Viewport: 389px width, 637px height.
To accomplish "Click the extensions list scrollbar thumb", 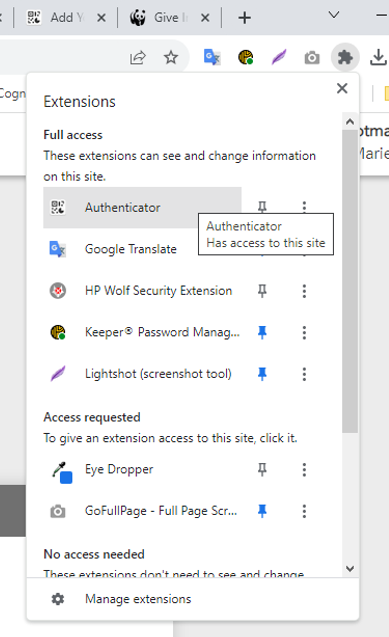I will pyautogui.click(x=350, y=281).
